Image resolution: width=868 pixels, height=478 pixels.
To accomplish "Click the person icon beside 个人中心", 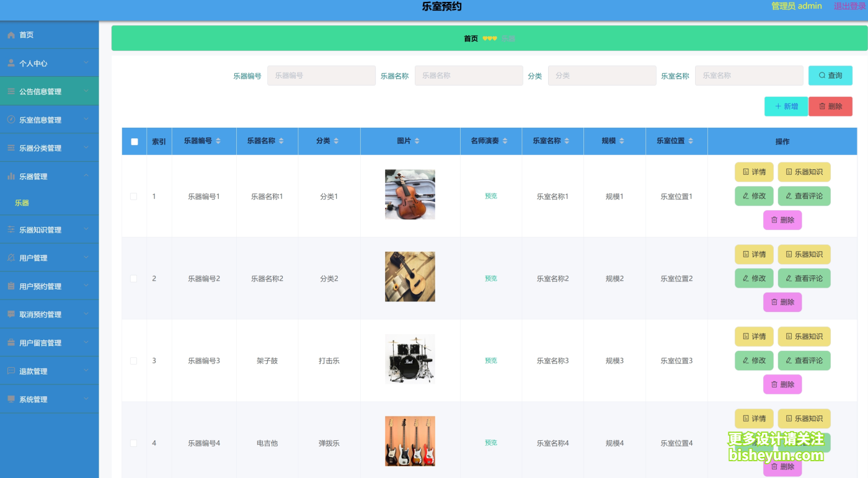I will tap(11, 63).
